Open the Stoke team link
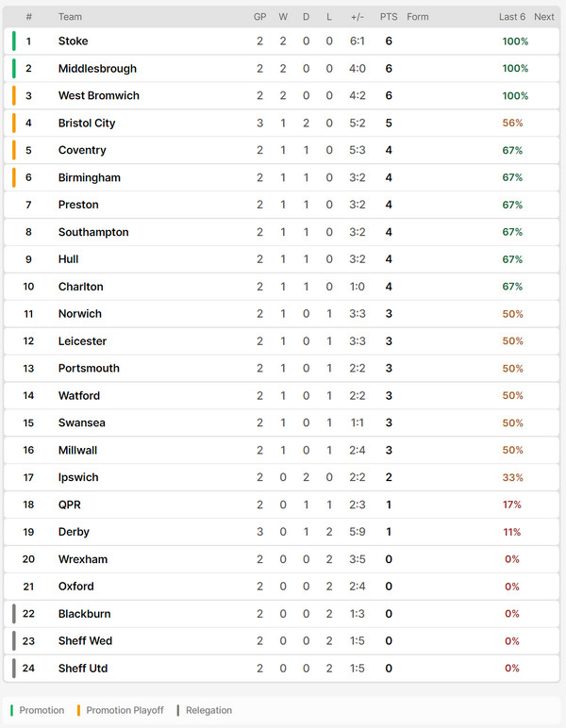 pyautogui.click(x=73, y=41)
